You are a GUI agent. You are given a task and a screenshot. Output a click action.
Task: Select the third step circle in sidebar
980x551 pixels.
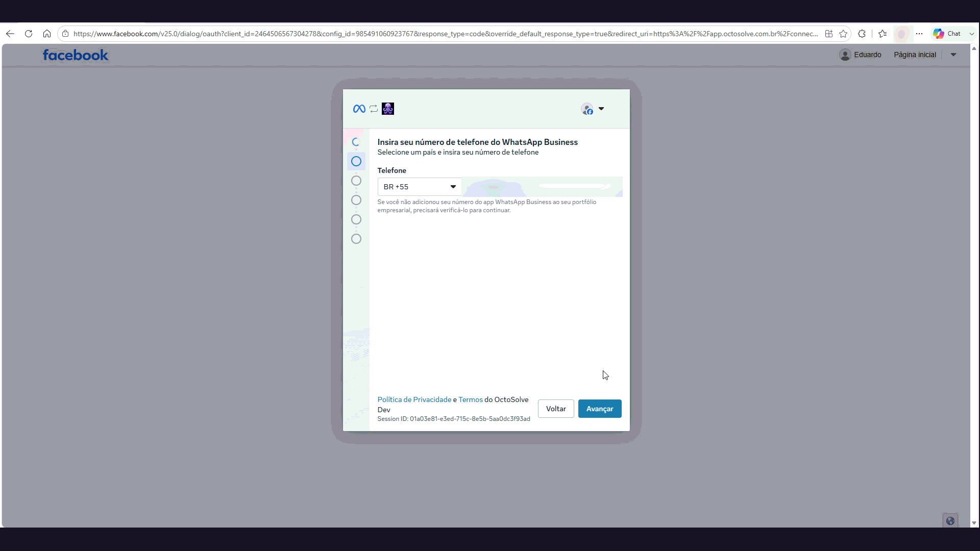356,181
